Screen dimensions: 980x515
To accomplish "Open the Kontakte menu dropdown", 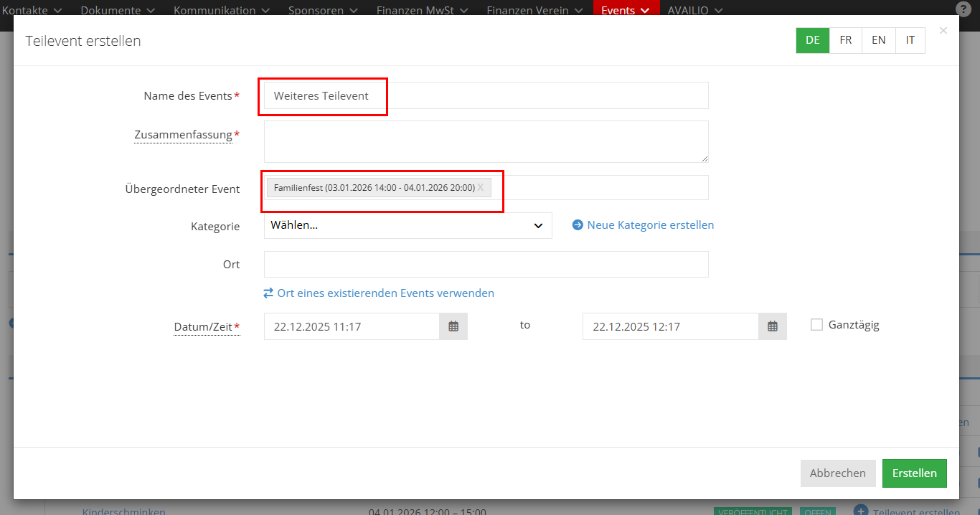I will pos(32,10).
